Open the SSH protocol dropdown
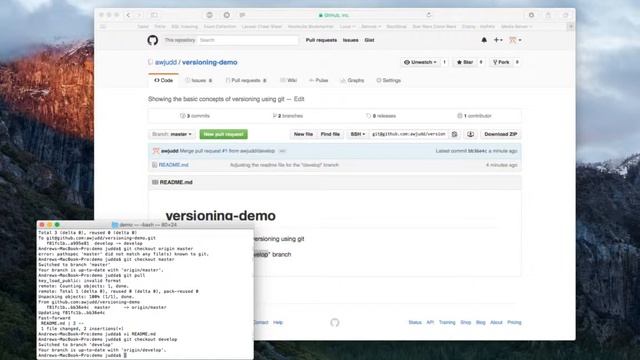640x360 pixels. 358,134
